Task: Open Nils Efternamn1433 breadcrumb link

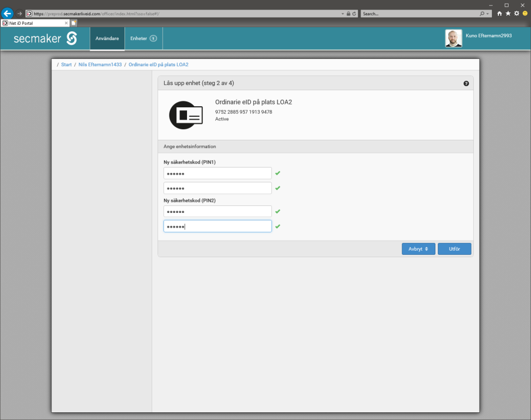Action: point(100,64)
